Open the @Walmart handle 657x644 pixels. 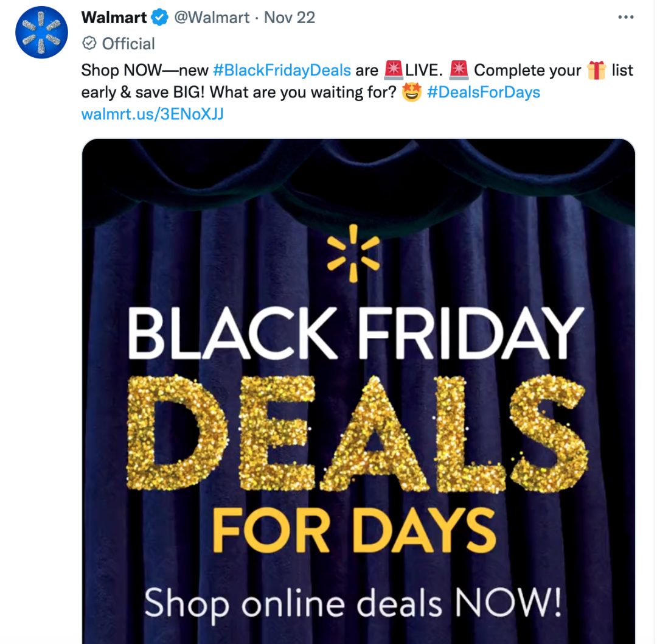click(x=212, y=18)
